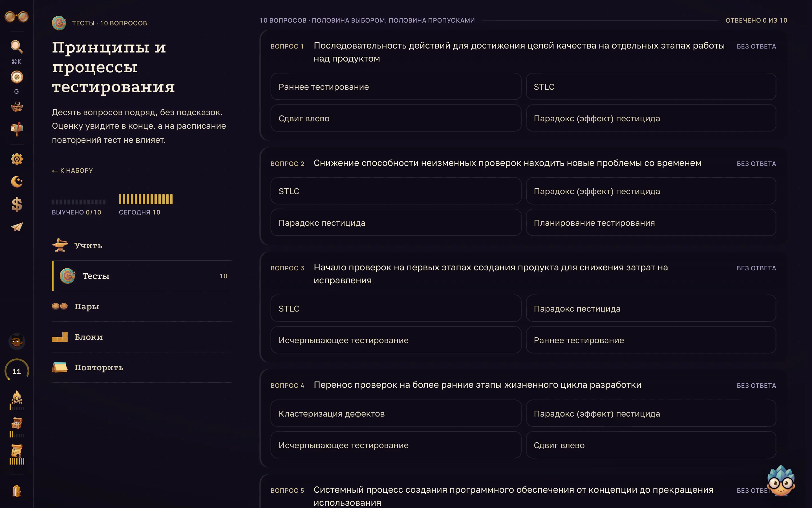Click the mascot helper with glasses
812x508 pixels.
(781, 481)
